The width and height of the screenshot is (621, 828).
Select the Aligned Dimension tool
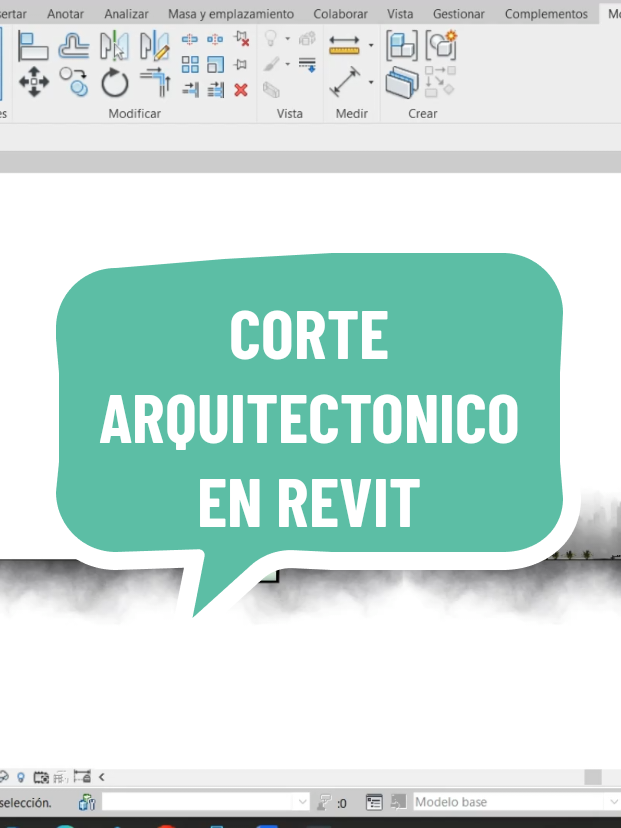[x=345, y=82]
